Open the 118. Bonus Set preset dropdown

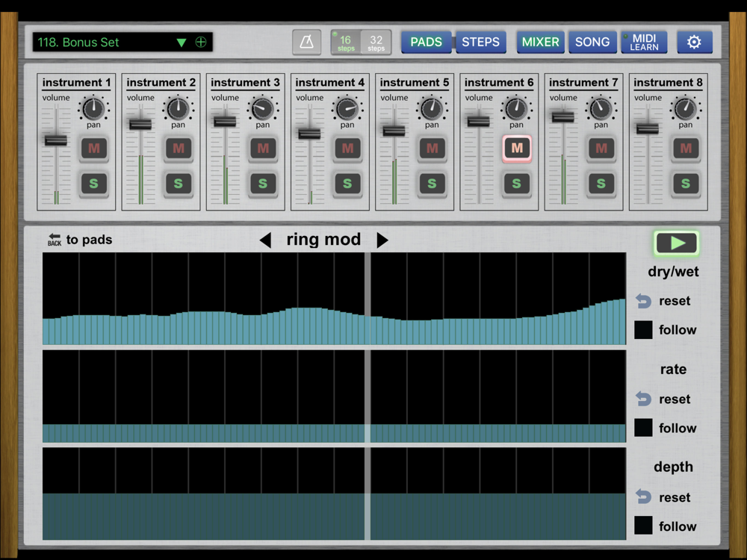181,43
